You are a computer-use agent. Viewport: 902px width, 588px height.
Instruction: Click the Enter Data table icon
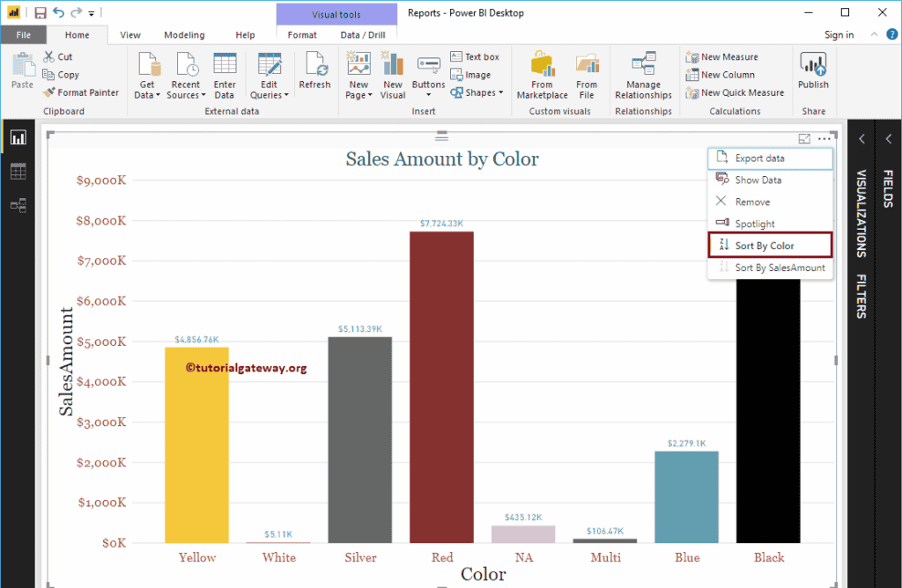tap(225, 63)
